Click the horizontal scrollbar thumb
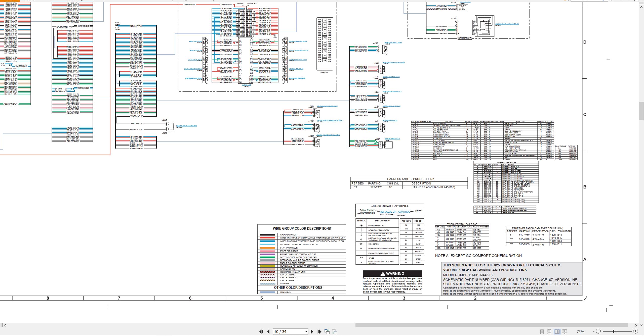Viewport: 644px width, 336px height. click(x=492, y=325)
